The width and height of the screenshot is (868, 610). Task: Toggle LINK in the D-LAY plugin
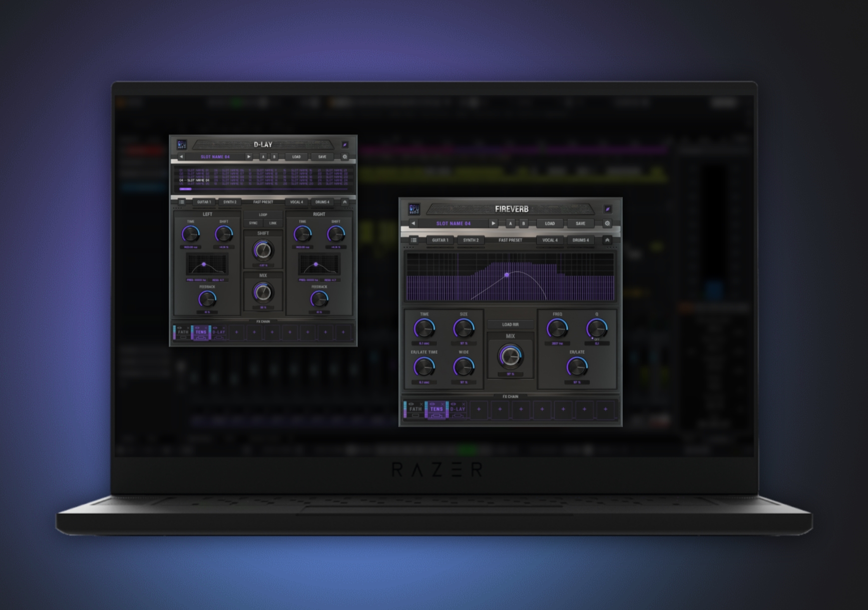tap(273, 223)
